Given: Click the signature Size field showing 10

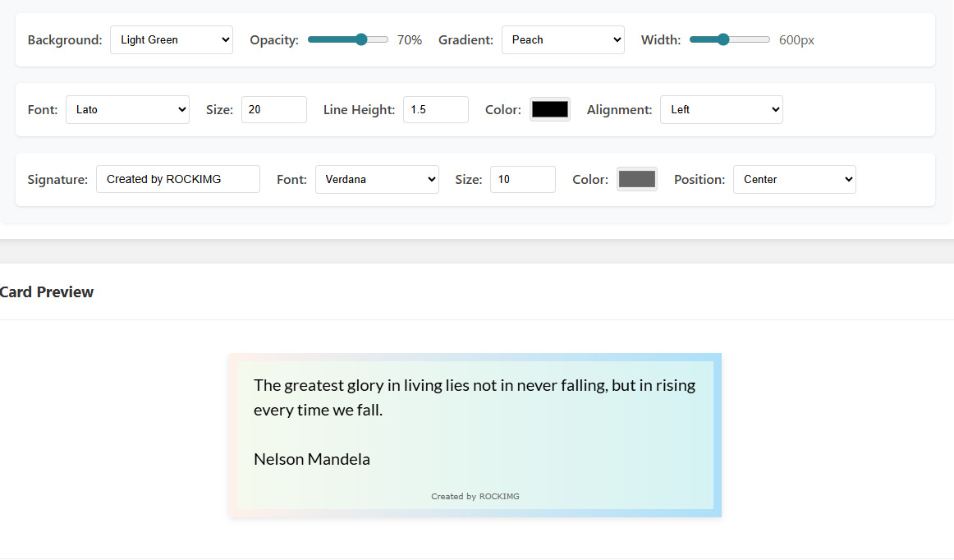Looking at the screenshot, I should click(x=522, y=179).
